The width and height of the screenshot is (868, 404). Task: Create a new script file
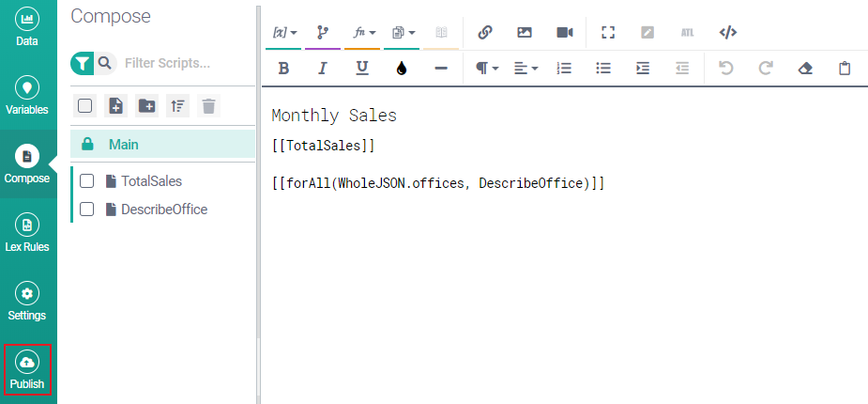coord(115,105)
